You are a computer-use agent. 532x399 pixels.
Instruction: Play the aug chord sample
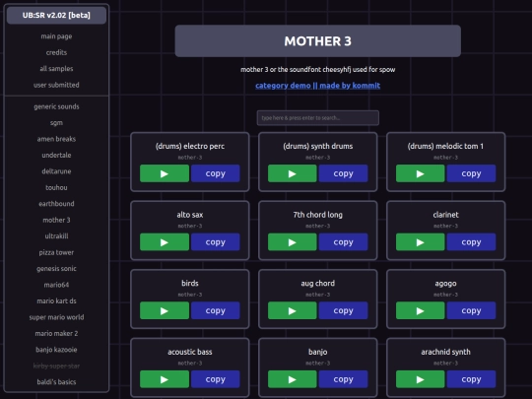point(293,310)
